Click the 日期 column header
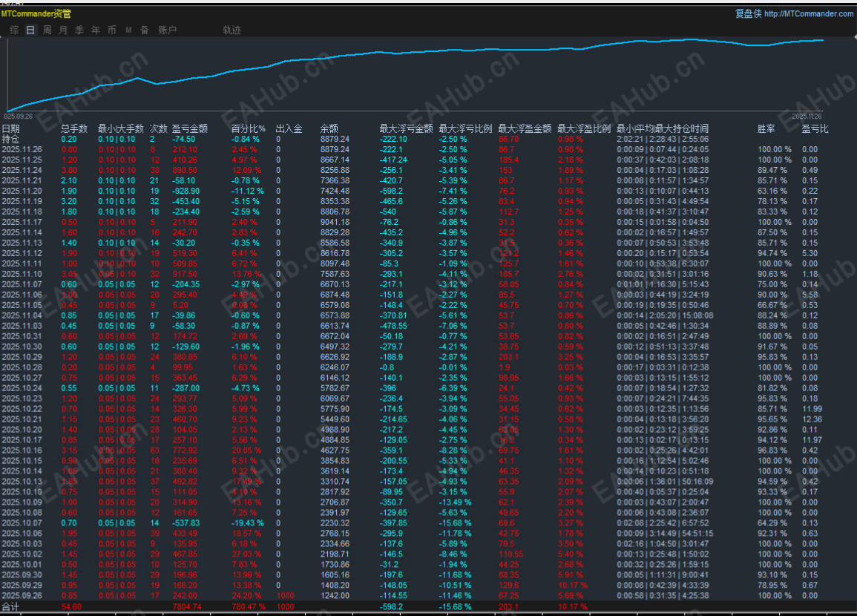Image resolution: width=857 pixels, height=616 pixels. point(11,129)
